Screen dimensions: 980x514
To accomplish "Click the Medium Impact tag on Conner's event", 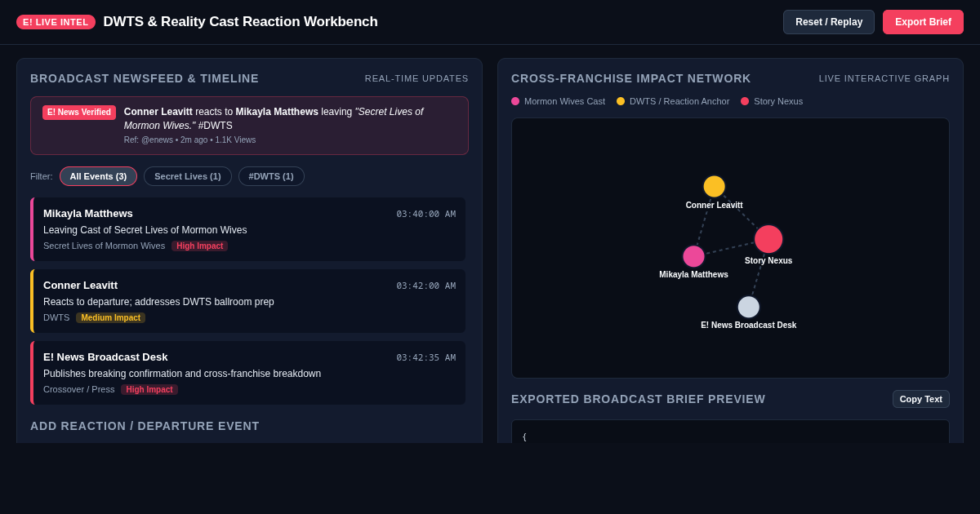I will [x=111, y=317].
